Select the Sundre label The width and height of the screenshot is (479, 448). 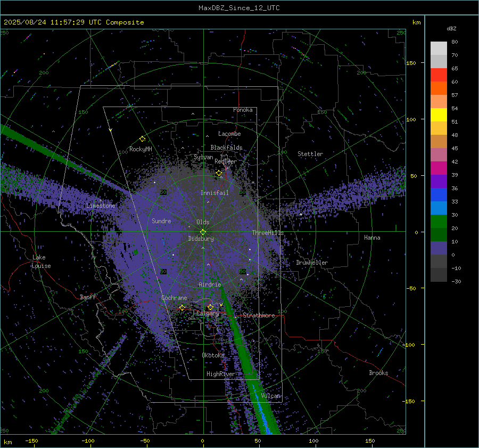pyautogui.click(x=161, y=221)
